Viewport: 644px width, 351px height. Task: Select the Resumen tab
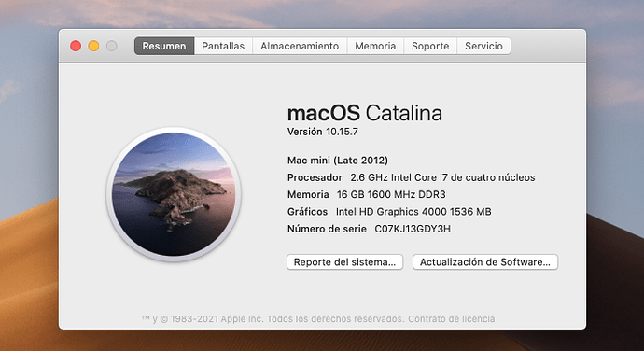(164, 46)
